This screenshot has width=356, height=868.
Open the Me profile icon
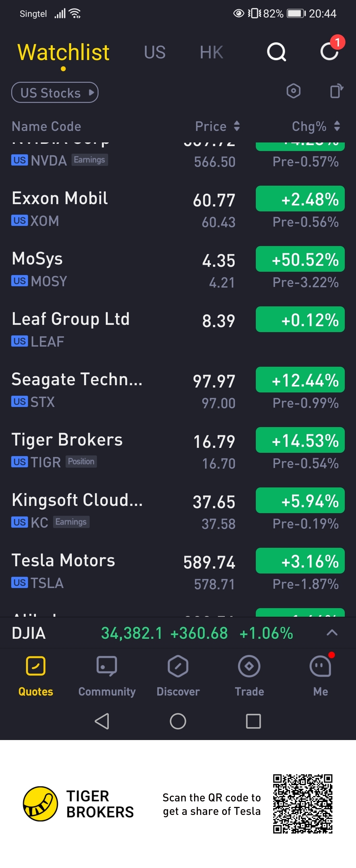(x=321, y=666)
